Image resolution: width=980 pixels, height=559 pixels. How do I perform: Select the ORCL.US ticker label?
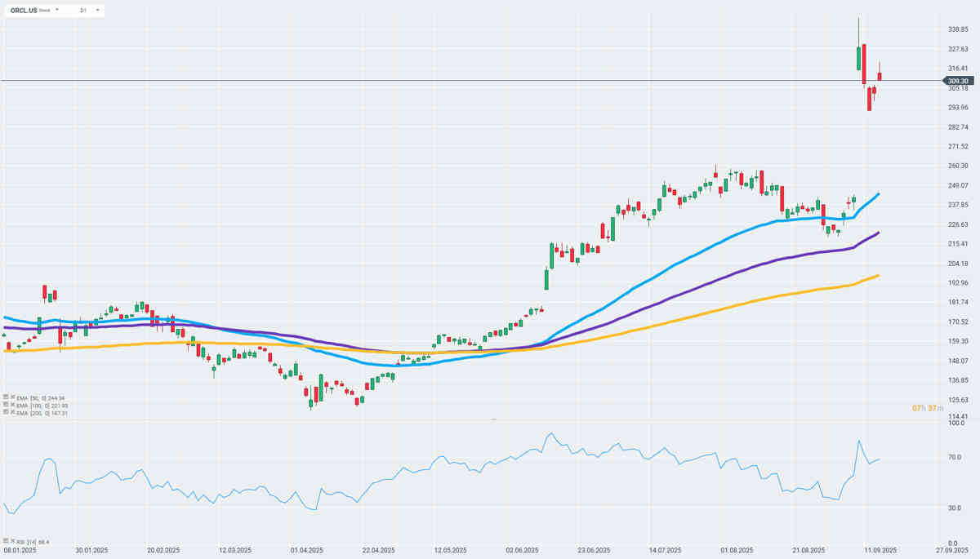(24, 10)
